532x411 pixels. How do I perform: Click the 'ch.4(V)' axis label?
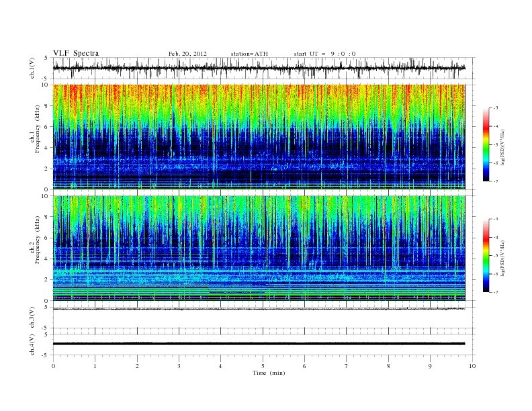[x=32, y=345]
